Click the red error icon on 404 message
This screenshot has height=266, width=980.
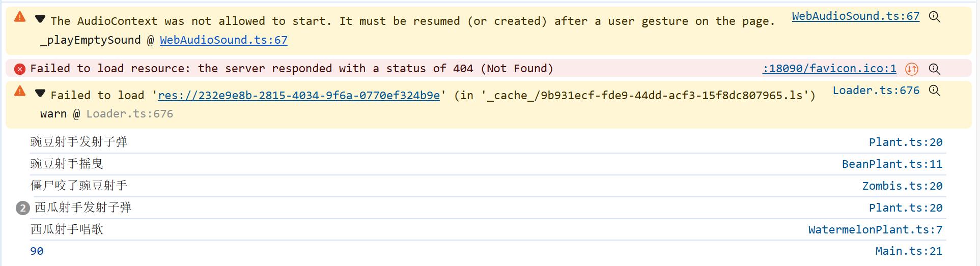click(20, 69)
